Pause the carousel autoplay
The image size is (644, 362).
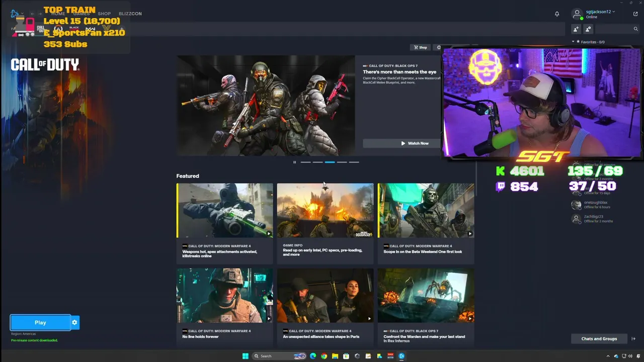tap(294, 162)
